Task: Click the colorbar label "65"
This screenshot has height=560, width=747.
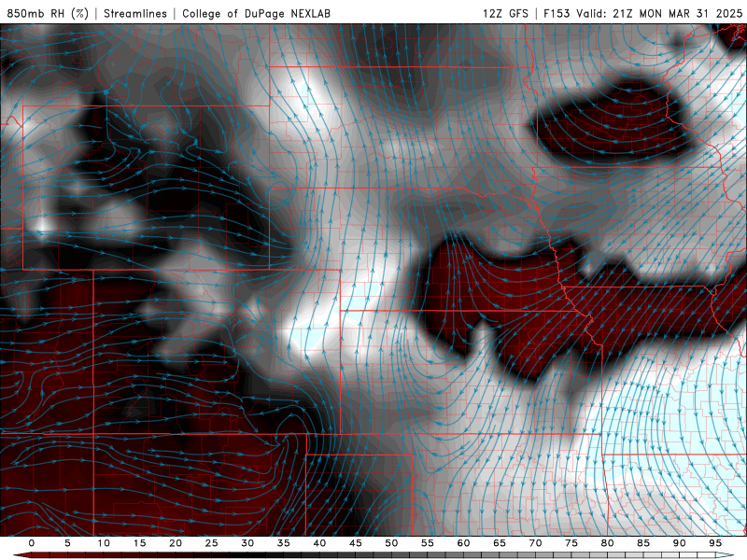Action: pos(500,543)
